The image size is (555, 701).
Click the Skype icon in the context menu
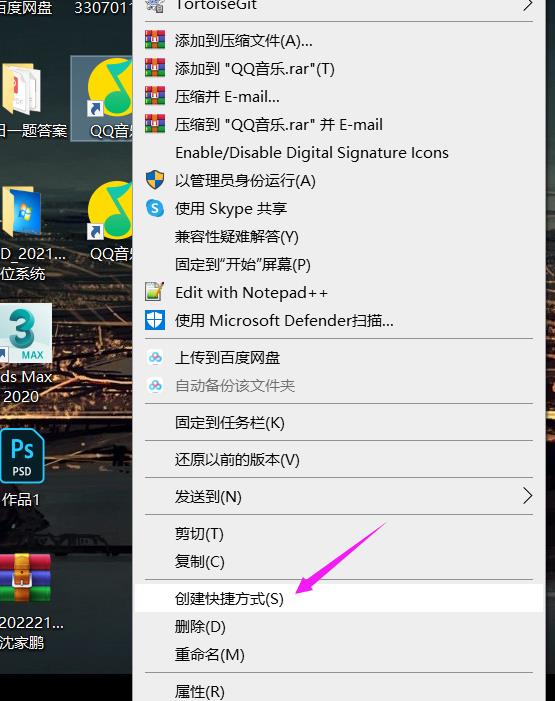(x=155, y=208)
